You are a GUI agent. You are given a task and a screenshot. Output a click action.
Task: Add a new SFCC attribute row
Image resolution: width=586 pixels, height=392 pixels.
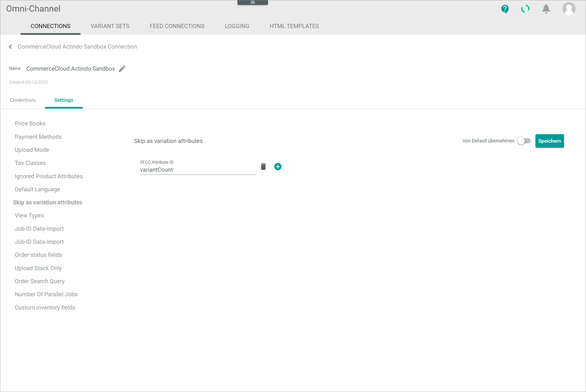[278, 167]
